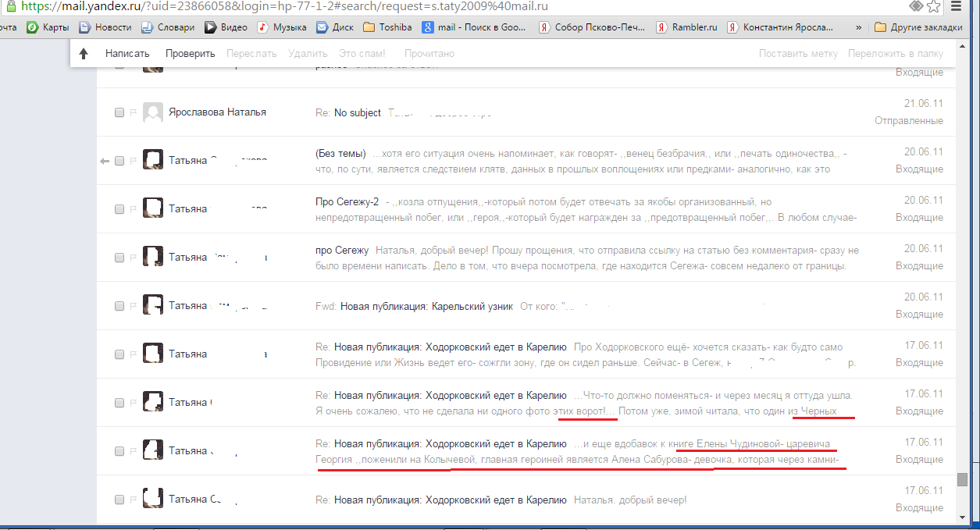Open the Видео bookmark
This screenshot has height=530, width=980.
pos(226,27)
